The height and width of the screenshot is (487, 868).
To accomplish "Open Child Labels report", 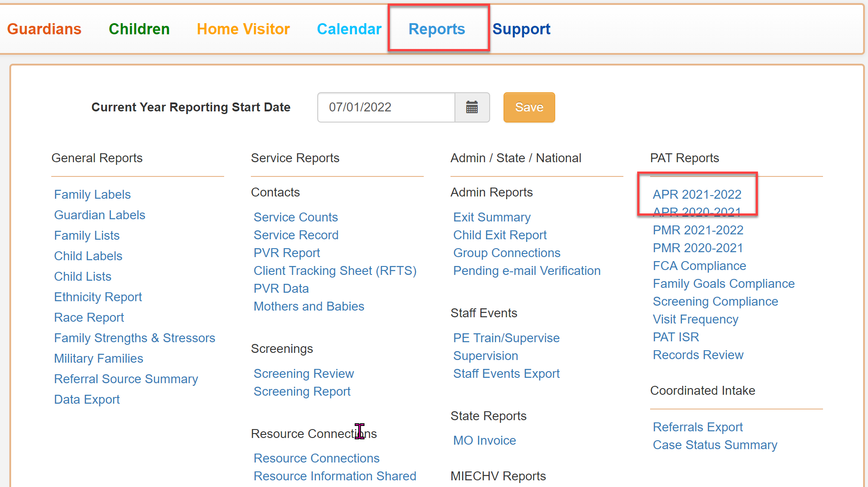I will 88,256.
